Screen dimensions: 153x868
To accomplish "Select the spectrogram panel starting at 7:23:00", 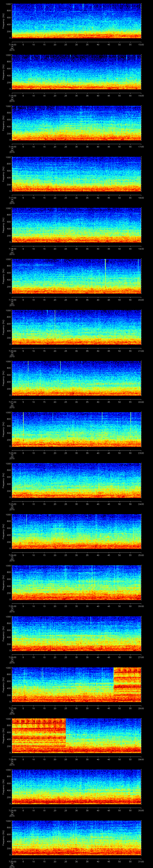I will tap(77, 481).
